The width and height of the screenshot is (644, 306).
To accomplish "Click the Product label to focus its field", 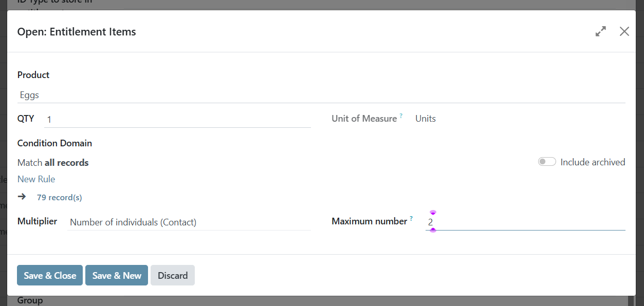I will point(33,74).
